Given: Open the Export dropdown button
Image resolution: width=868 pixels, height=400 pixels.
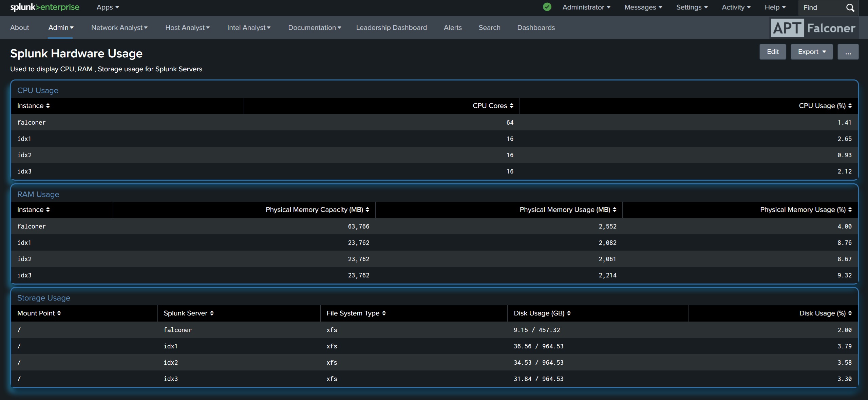Looking at the screenshot, I should tap(811, 52).
